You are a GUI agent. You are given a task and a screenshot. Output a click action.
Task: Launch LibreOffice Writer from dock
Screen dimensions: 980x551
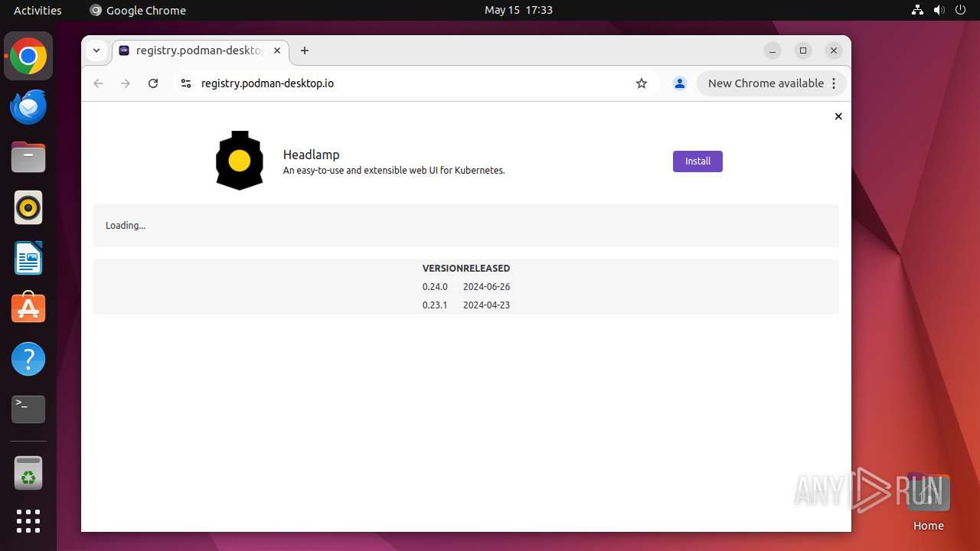(x=28, y=259)
